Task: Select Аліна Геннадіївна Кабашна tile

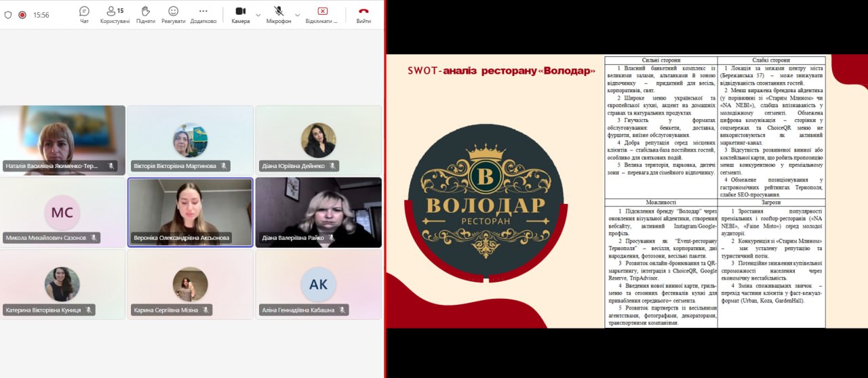Action: 318,285
